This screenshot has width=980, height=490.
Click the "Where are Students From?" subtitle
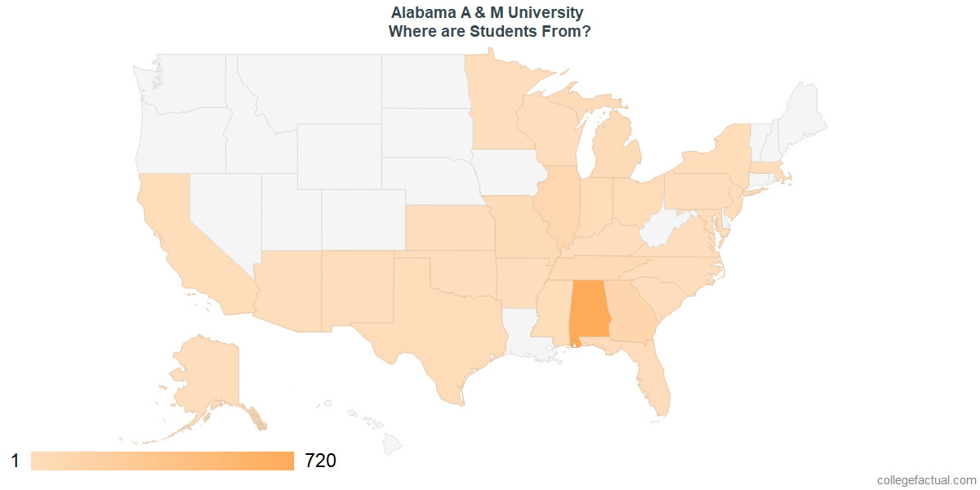pos(489,33)
